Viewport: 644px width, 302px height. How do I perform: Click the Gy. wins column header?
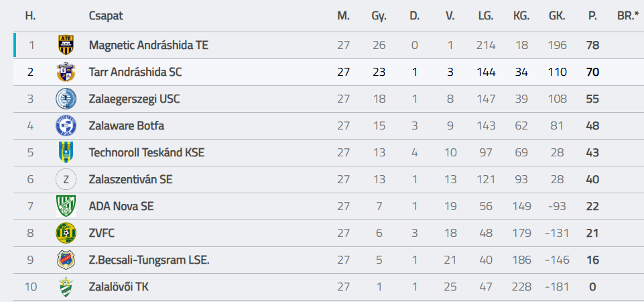click(379, 16)
